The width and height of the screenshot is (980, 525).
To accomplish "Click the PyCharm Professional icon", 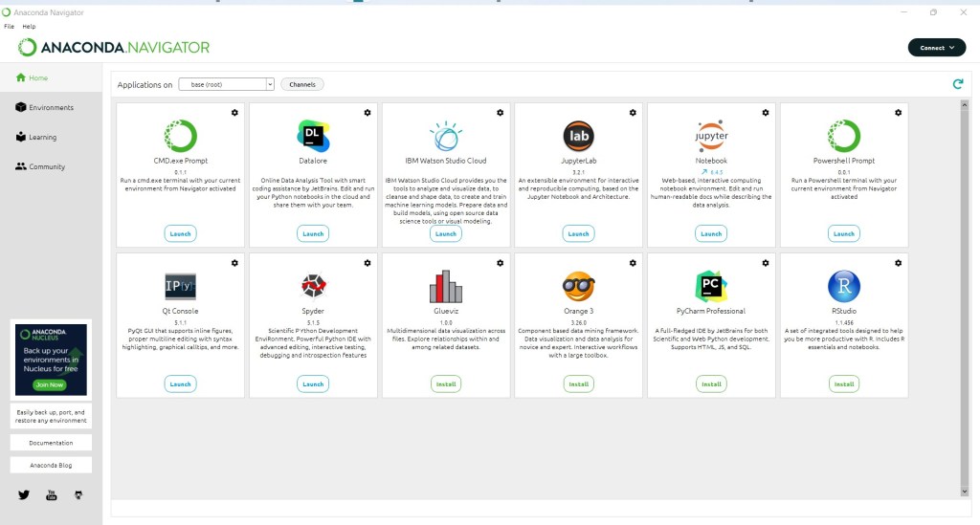I will pos(711,286).
